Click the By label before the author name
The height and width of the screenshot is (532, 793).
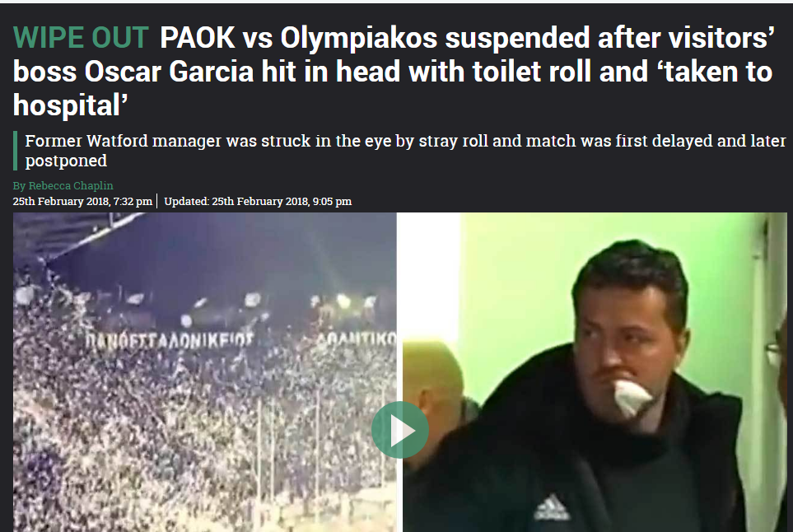pos(19,185)
